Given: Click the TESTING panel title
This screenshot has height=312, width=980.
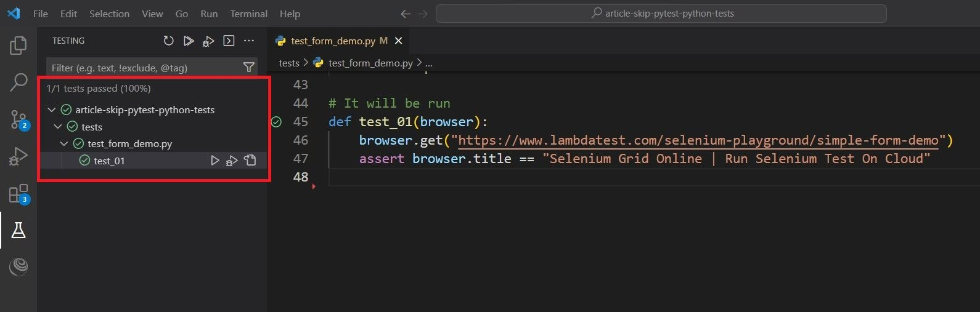Looking at the screenshot, I should [68, 41].
